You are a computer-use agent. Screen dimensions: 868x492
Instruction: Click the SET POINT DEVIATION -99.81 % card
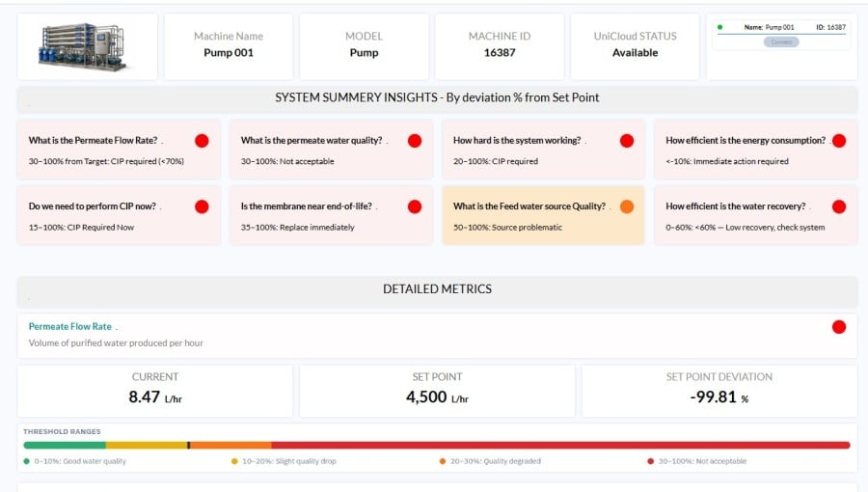[x=719, y=390]
